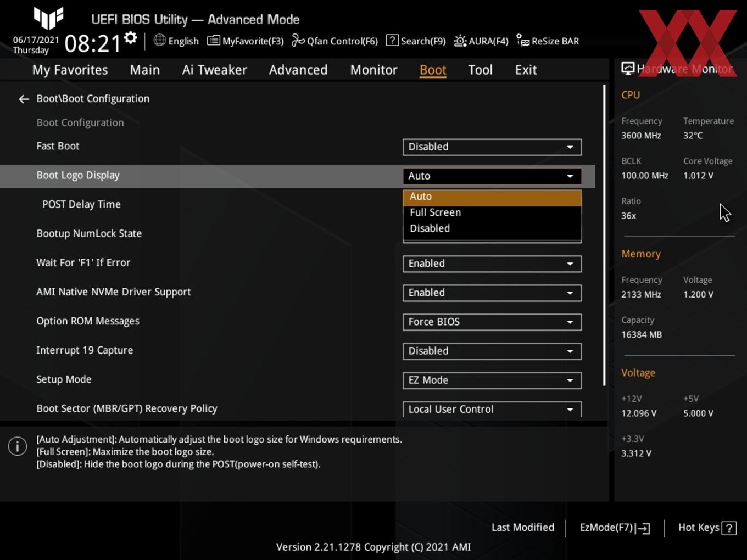747x560 pixels.
Task: Click the Option ROM Messages label
Action: click(x=88, y=321)
